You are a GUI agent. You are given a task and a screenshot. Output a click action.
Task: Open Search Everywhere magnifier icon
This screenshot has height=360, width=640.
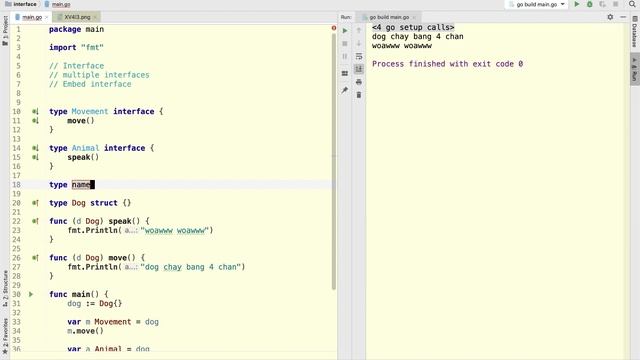point(632,4)
